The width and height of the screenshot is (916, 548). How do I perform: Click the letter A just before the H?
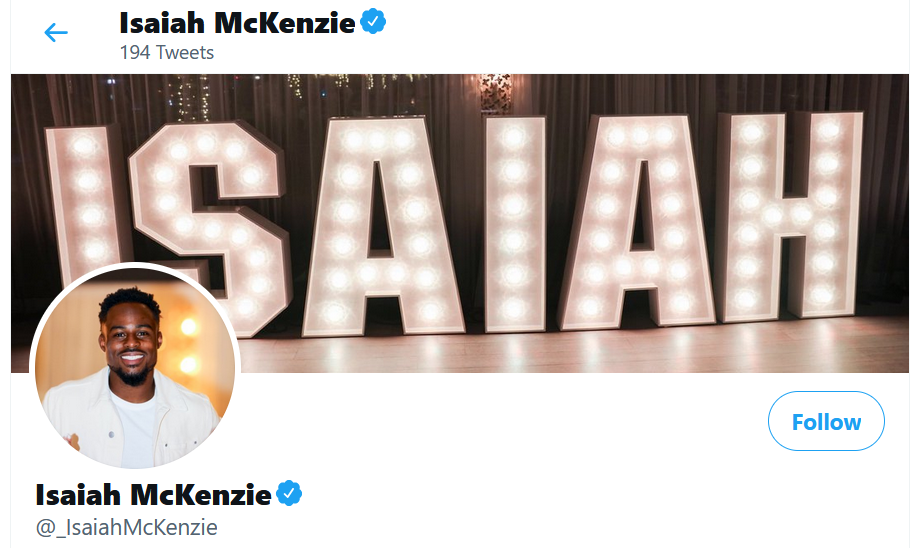point(639,221)
